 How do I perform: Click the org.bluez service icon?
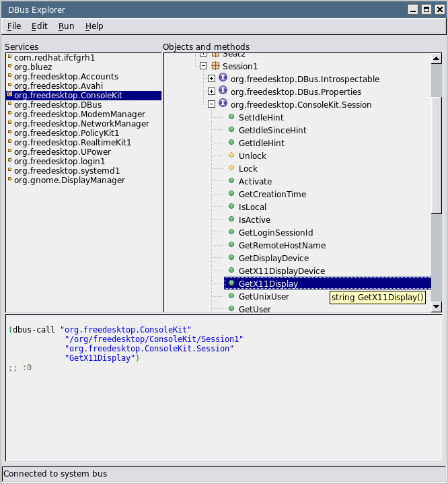[x=10, y=66]
